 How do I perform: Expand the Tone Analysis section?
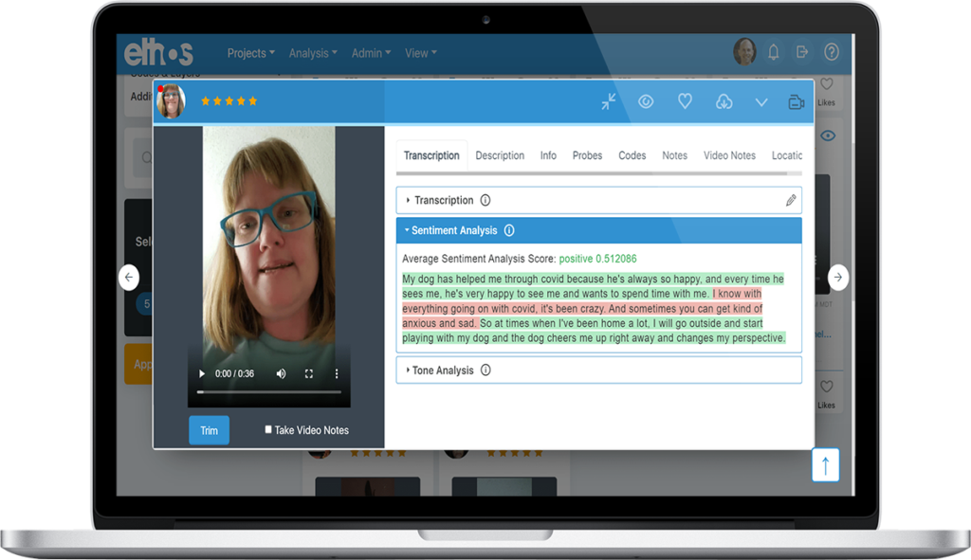[599, 370]
